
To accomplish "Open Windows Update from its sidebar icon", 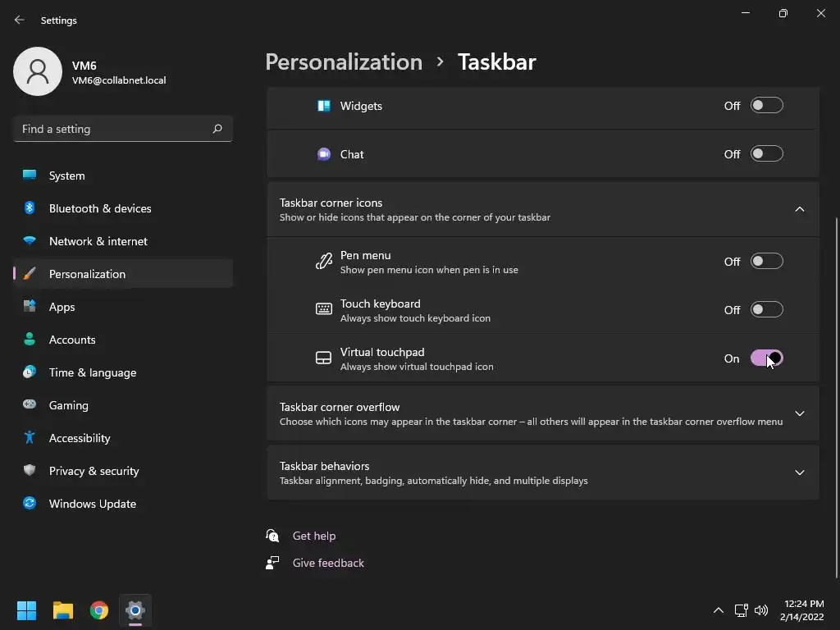I will (30, 504).
